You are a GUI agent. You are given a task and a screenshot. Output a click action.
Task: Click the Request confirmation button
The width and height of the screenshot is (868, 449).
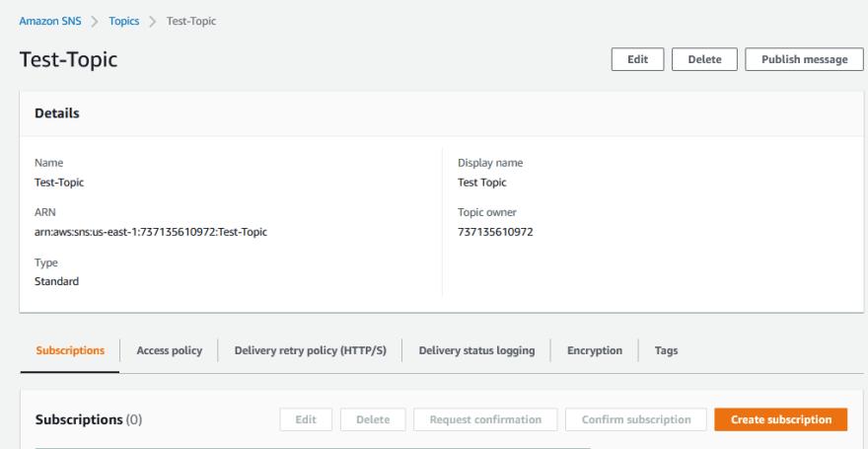[485, 419]
